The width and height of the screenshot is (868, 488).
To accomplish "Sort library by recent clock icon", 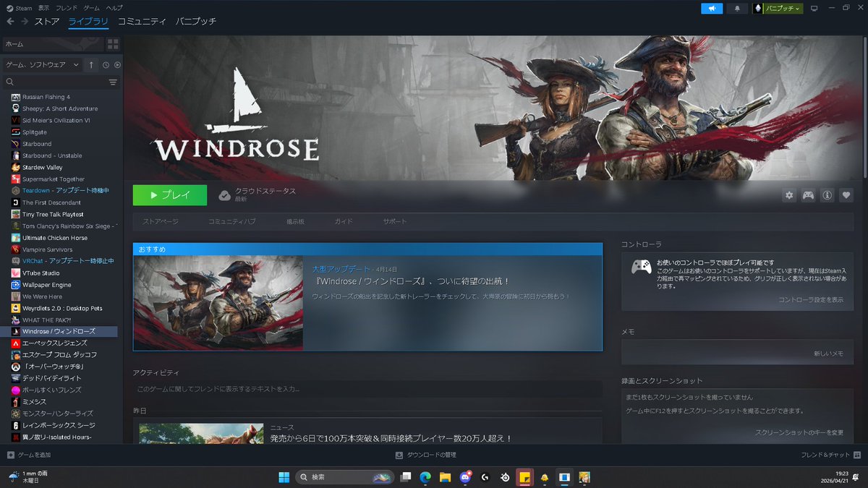I will (x=106, y=65).
